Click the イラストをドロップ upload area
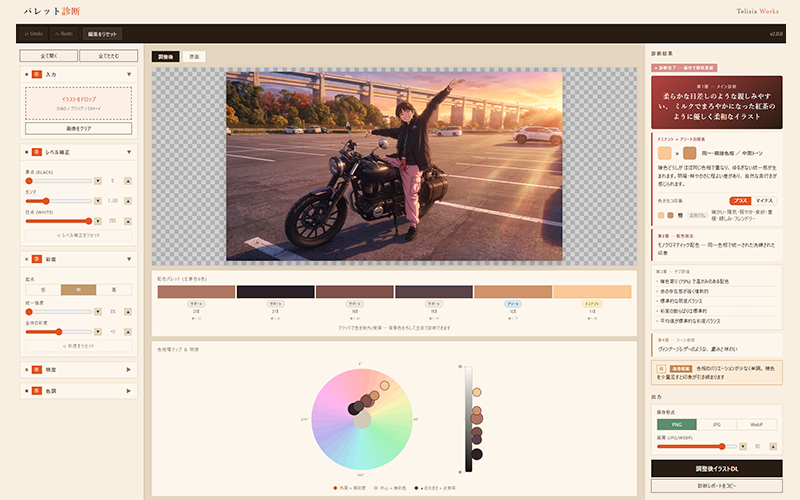The width and height of the screenshot is (800, 500). pos(79,103)
